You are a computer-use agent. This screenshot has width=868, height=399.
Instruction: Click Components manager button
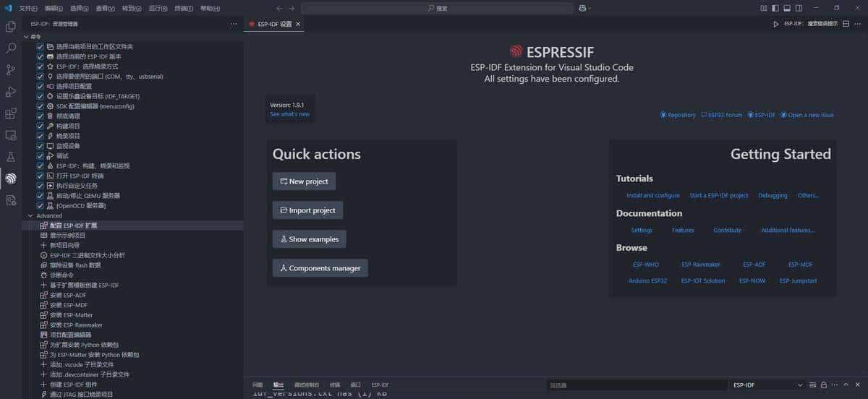(320, 267)
